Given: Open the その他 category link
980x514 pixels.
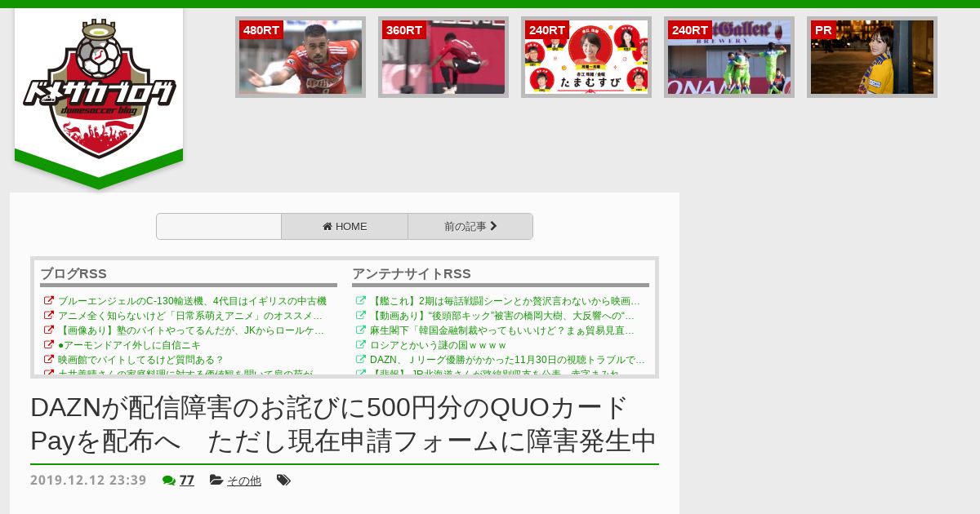Looking at the screenshot, I should 244,481.
